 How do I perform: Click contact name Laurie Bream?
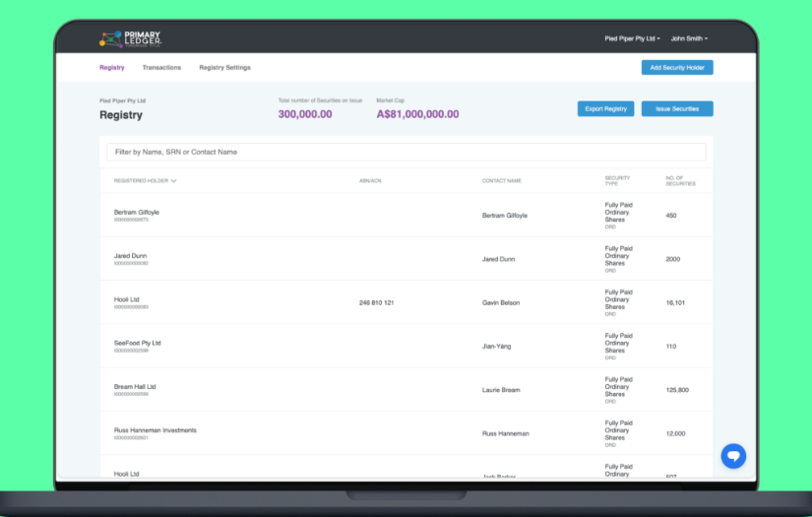pos(501,390)
